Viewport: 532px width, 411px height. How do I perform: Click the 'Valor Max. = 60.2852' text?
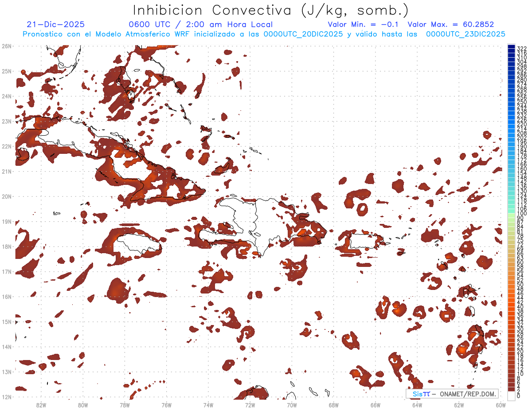[x=451, y=25]
